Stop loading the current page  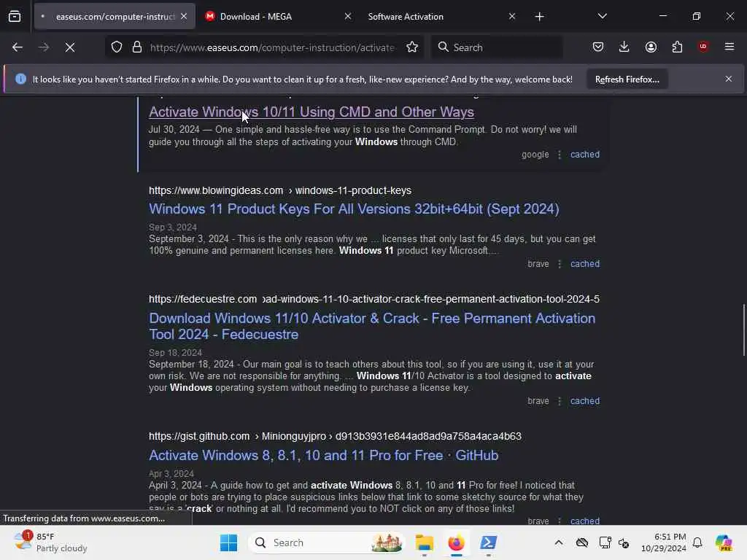click(x=70, y=47)
